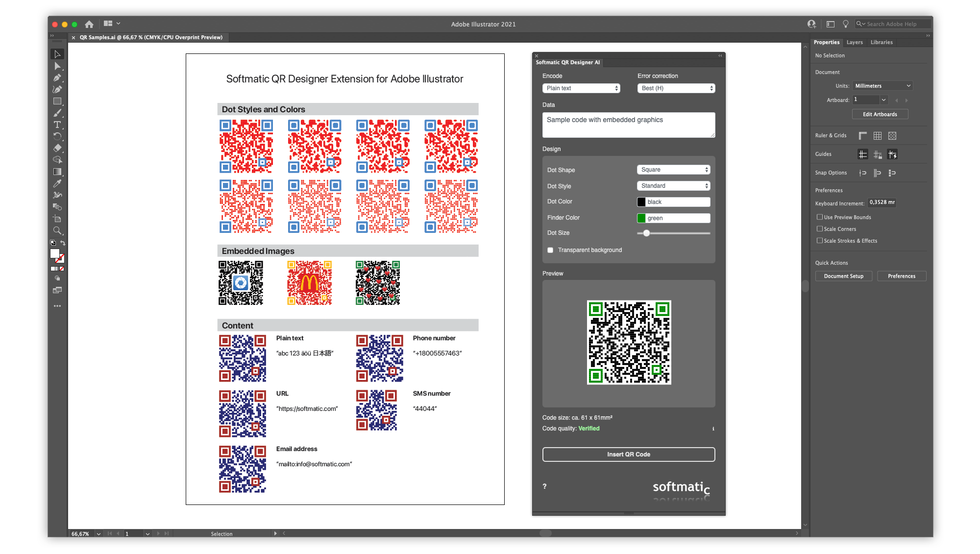Select the Eyedropper tool
980x554 pixels.
pos(57,183)
